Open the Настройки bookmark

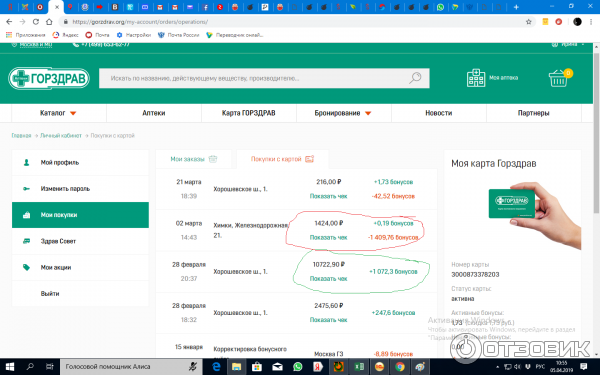click(x=134, y=35)
